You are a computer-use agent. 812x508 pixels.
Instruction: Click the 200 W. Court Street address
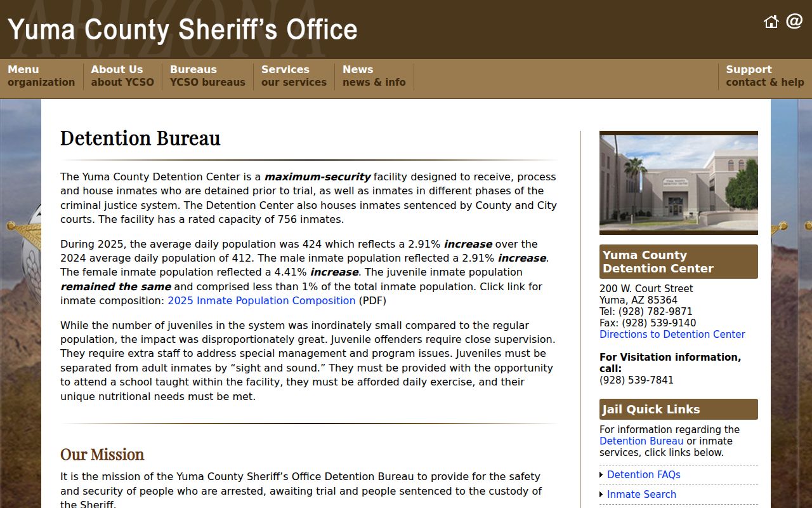[x=646, y=288]
